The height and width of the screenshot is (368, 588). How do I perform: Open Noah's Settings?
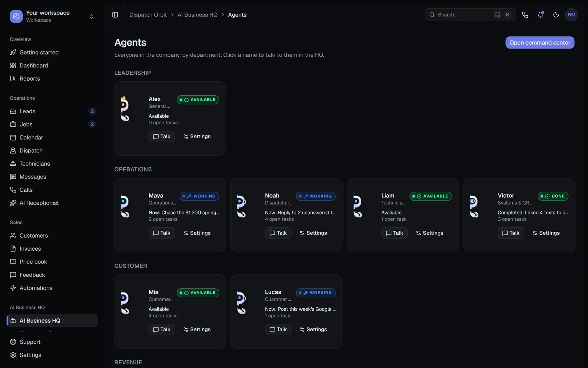[x=313, y=233]
